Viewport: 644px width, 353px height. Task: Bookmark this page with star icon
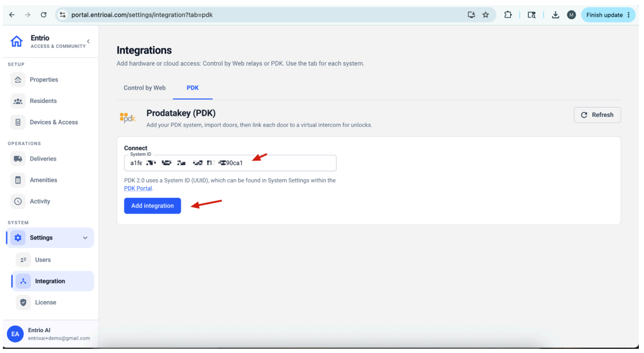pos(485,15)
